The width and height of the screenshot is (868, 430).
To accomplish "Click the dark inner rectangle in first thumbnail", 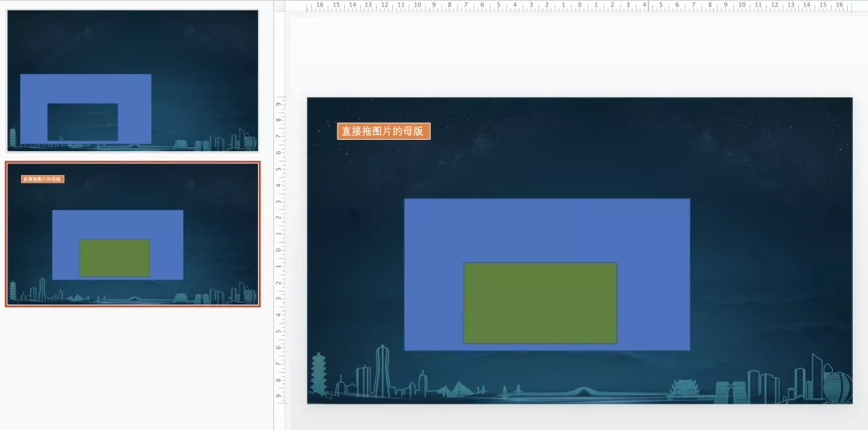I will click(x=83, y=121).
